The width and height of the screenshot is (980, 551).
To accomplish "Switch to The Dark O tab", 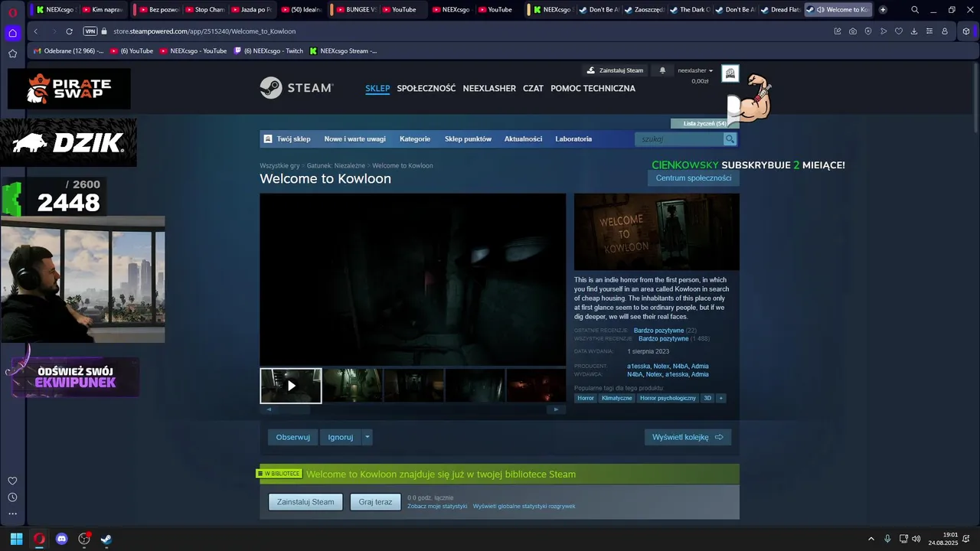I will 690,10.
